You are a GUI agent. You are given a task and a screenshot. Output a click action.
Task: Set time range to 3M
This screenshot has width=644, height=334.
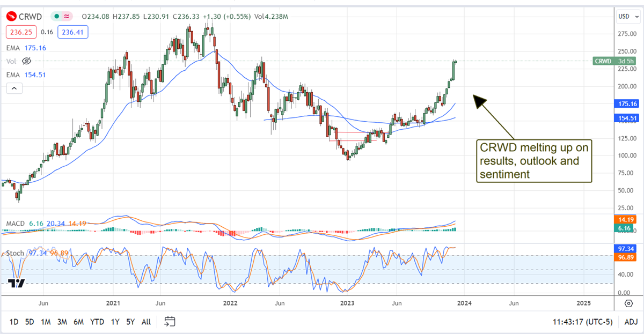pos(62,322)
